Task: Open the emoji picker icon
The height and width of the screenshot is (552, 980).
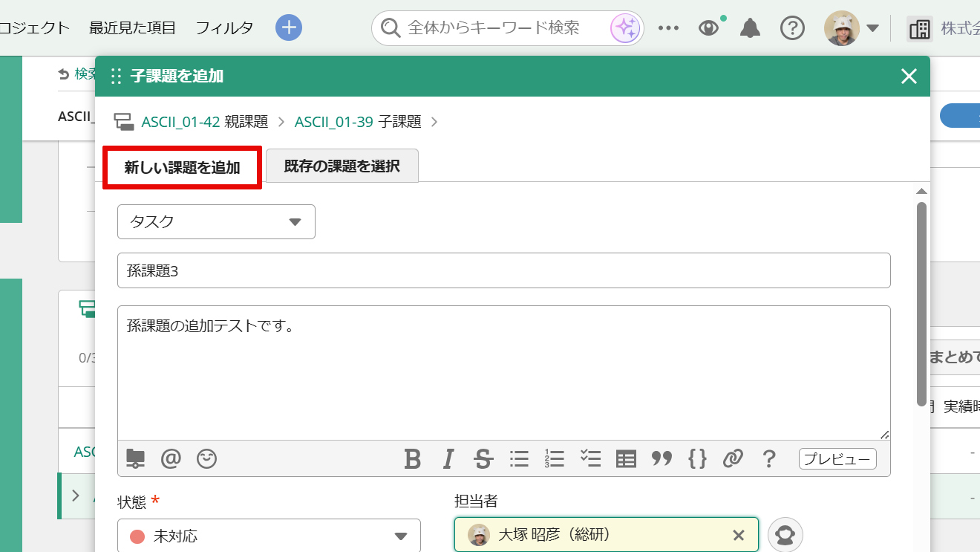Action: pos(206,459)
